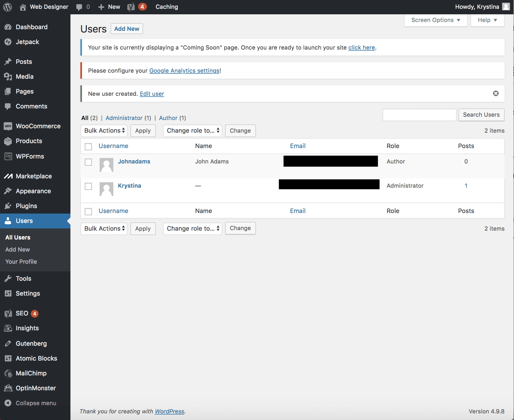Collapse the admin menu with arrow icon
The image size is (514, 420).
click(x=8, y=403)
